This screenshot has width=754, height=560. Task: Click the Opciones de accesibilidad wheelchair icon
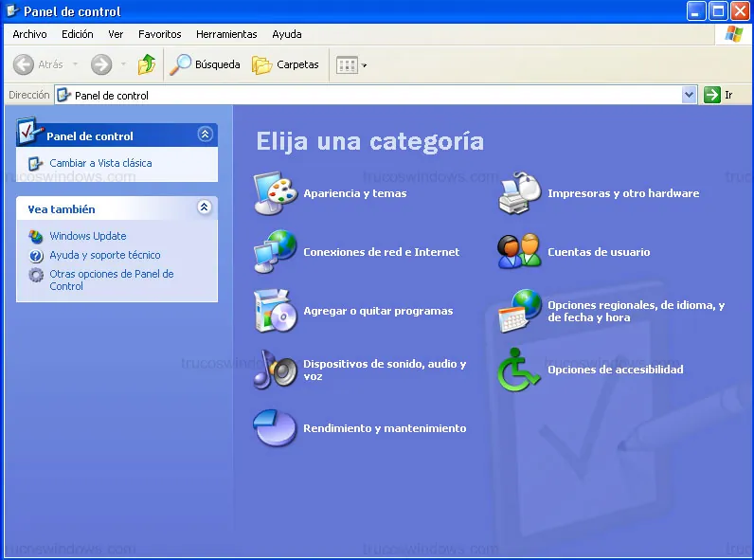[520, 370]
